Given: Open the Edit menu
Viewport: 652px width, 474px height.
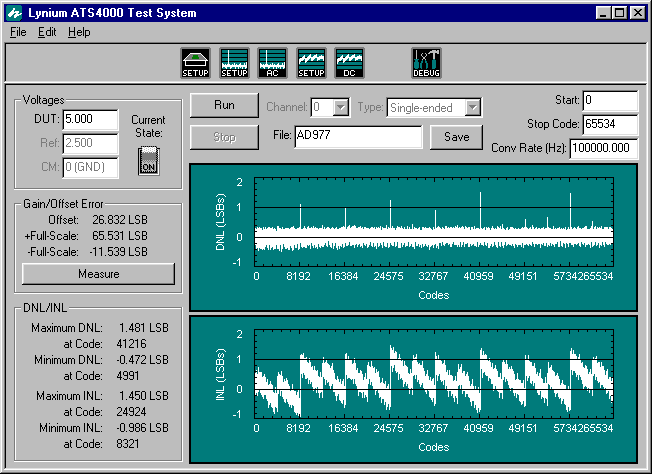Looking at the screenshot, I should pos(47,32).
